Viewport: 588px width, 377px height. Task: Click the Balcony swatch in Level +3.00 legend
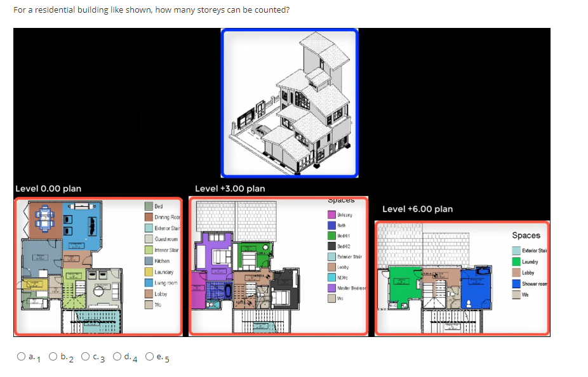click(331, 215)
